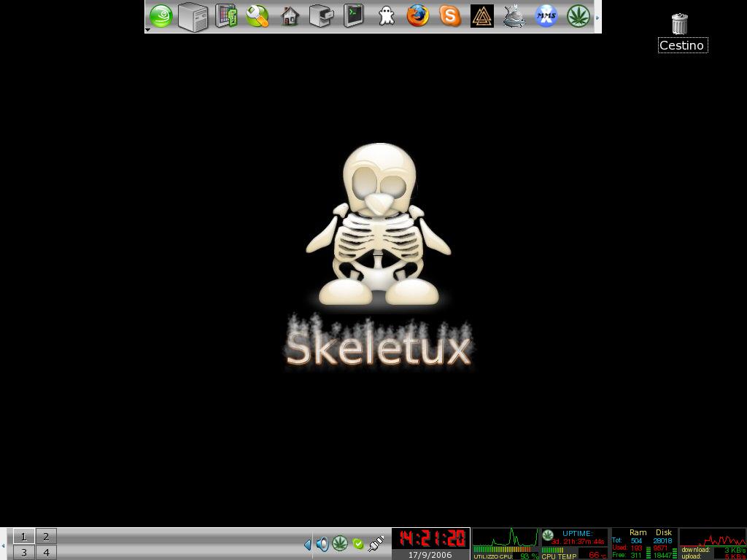The image size is (747, 560).
Task: Open the Home folder house icon
Action: pyautogui.click(x=290, y=16)
